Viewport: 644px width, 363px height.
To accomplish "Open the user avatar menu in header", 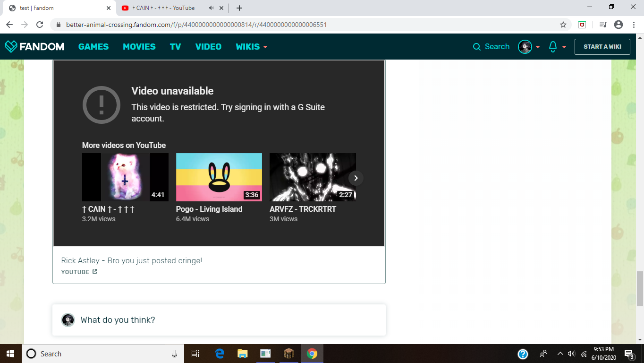I will click(525, 47).
